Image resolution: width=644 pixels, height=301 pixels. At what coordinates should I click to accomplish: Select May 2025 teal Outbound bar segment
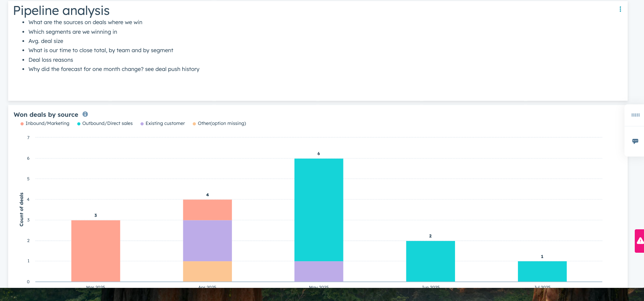pos(319,209)
